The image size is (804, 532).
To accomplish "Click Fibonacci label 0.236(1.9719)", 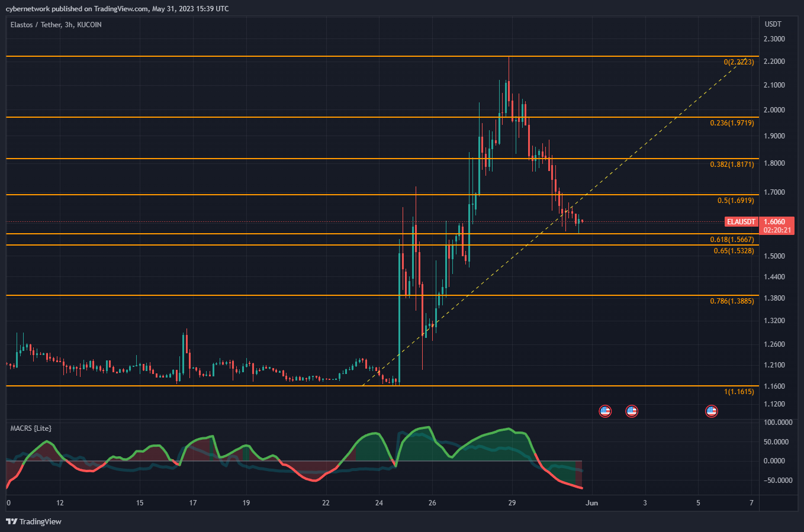I will coord(732,123).
